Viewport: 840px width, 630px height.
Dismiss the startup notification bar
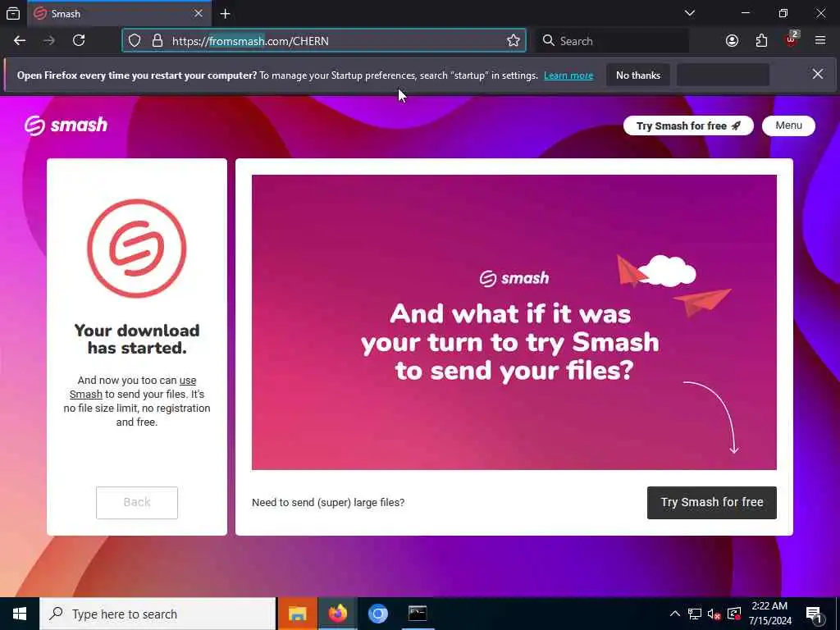point(818,74)
